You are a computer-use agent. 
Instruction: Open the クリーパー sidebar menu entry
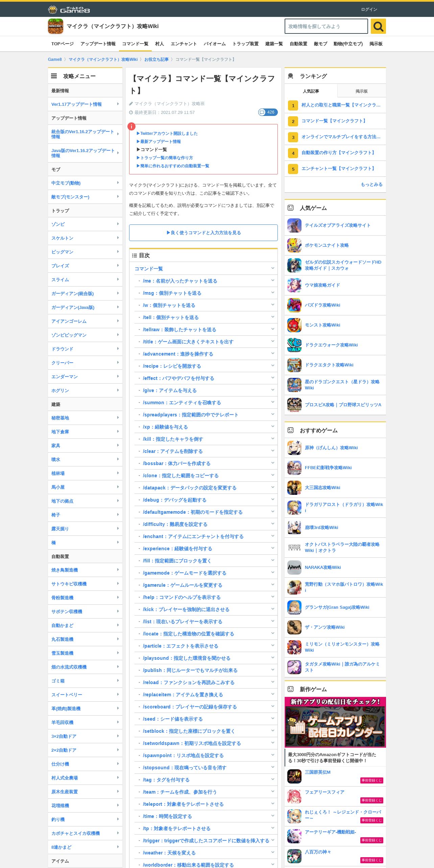pos(85,363)
